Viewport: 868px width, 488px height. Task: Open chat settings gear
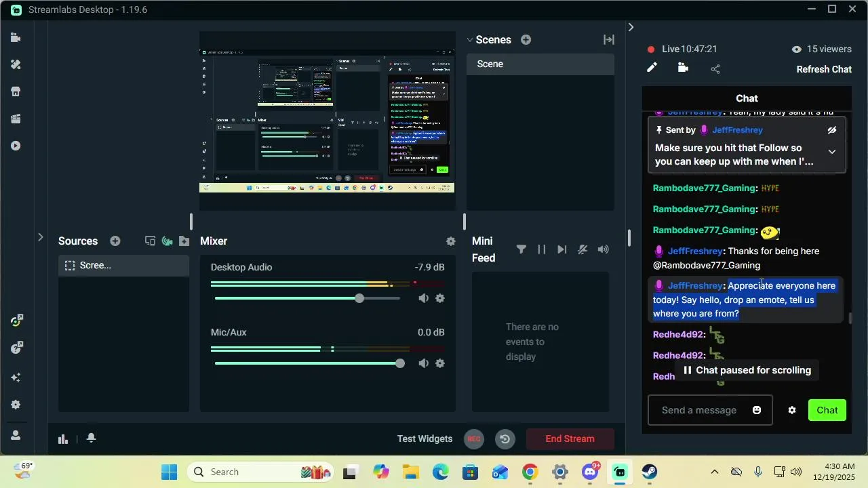point(791,410)
